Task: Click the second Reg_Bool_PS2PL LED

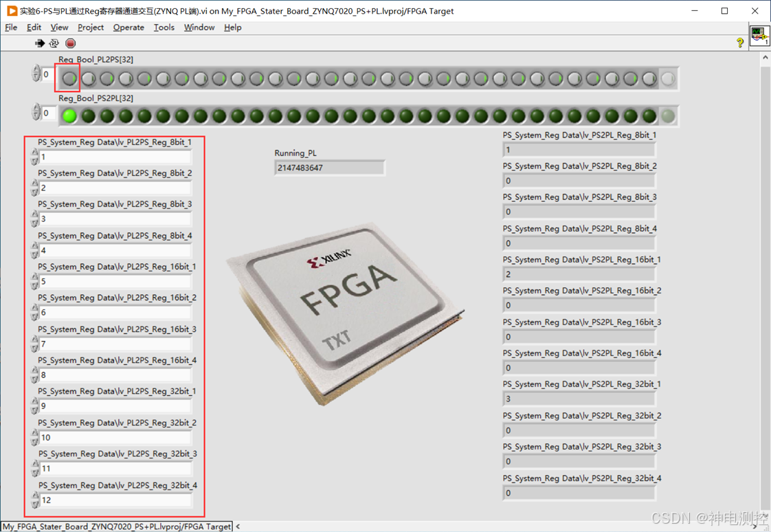Action: (89, 116)
